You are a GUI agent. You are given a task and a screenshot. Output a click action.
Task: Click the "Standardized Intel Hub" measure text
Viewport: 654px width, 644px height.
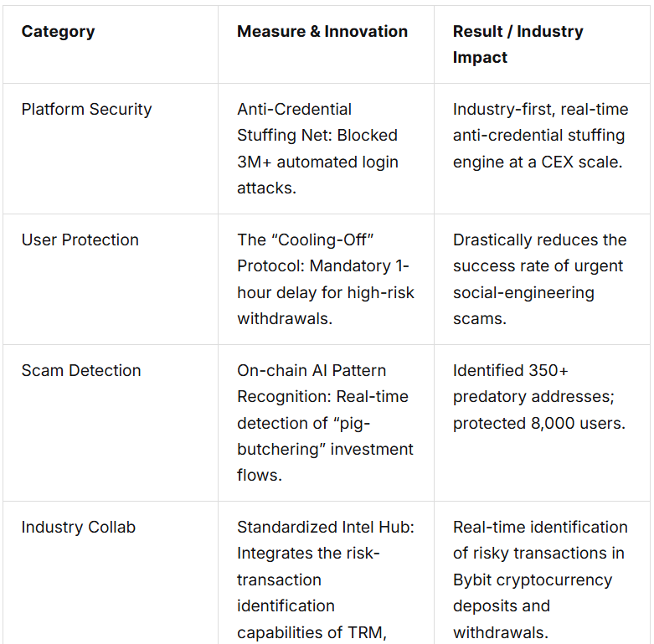click(326, 528)
